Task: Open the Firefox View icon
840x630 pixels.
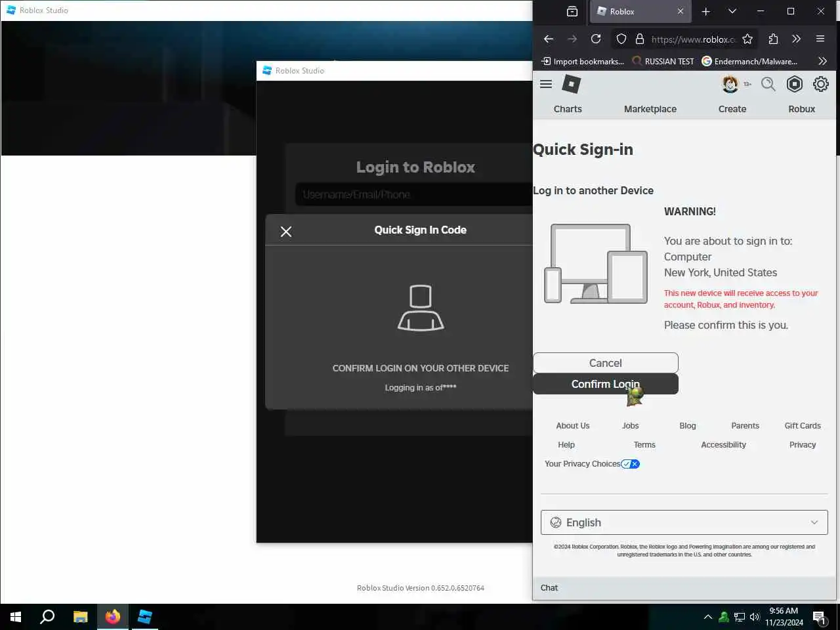Action: click(x=572, y=11)
